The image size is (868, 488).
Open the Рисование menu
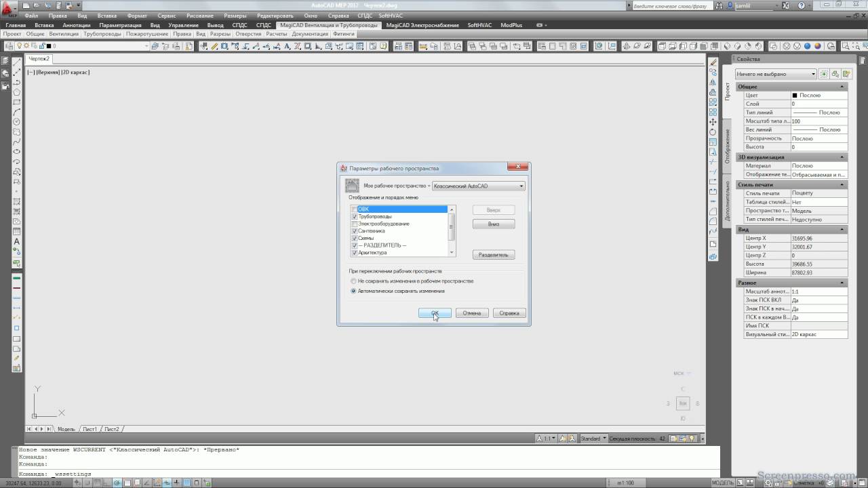pyautogui.click(x=199, y=15)
